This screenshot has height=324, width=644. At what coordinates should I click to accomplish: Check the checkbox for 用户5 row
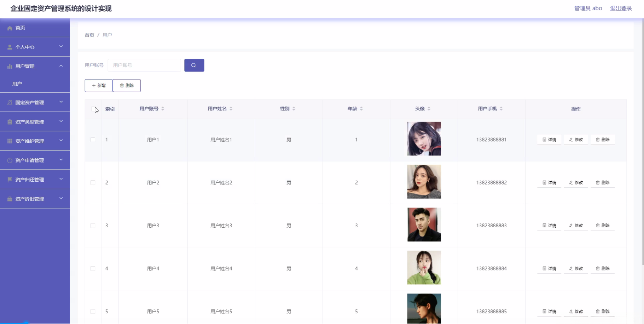pyautogui.click(x=93, y=312)
